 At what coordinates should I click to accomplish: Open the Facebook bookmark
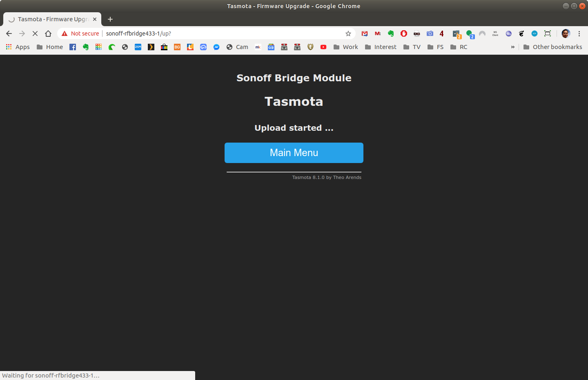pyautogui.click(x=73, y=47)
